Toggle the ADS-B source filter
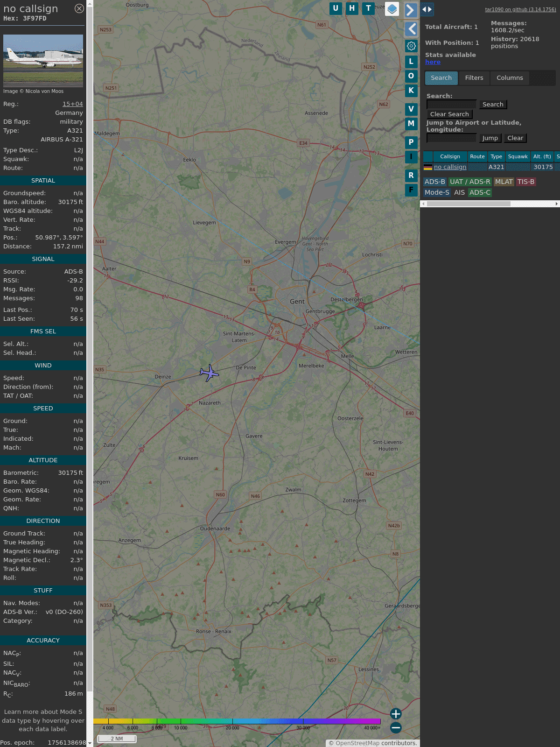Image resolution: width=560 pixels, height=747 pixels. tap(434, 182)
